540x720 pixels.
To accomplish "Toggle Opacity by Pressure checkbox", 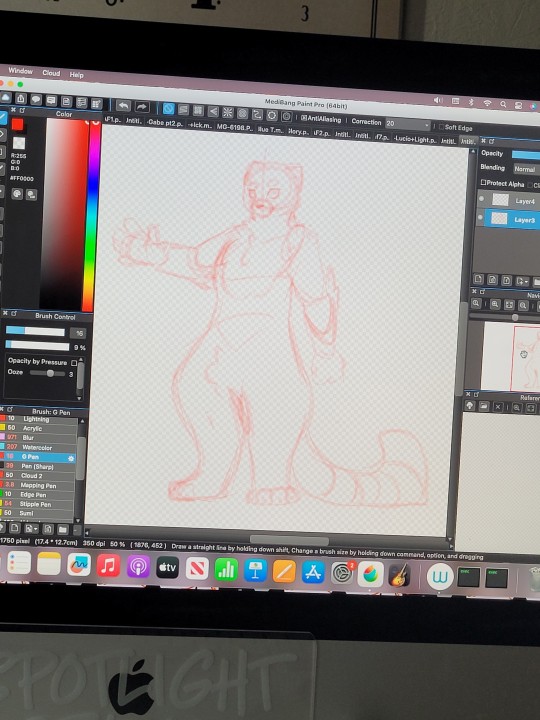I will (x=74, y=363).
